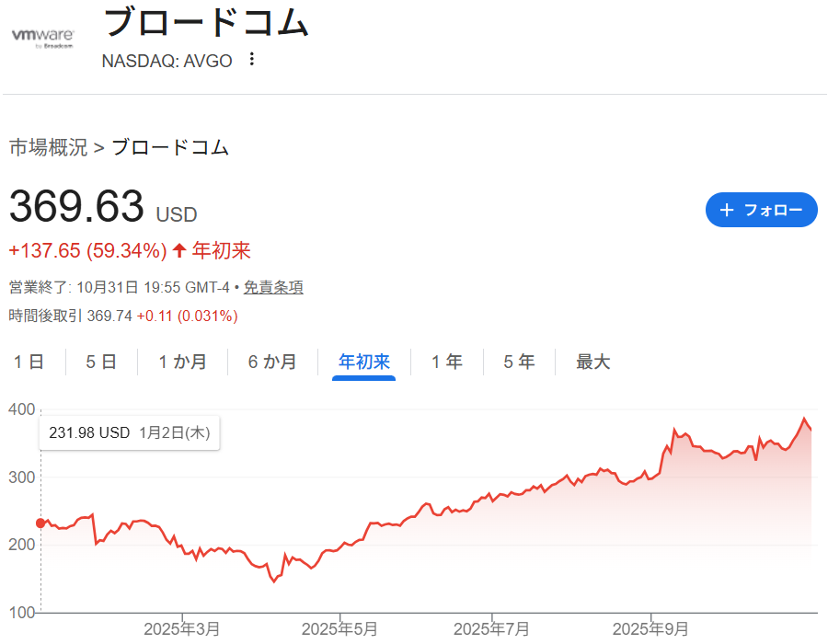Open the three-dot menu beside NASDAQ: AVGO
Screen dimensions: 828x644
point(251,60)
